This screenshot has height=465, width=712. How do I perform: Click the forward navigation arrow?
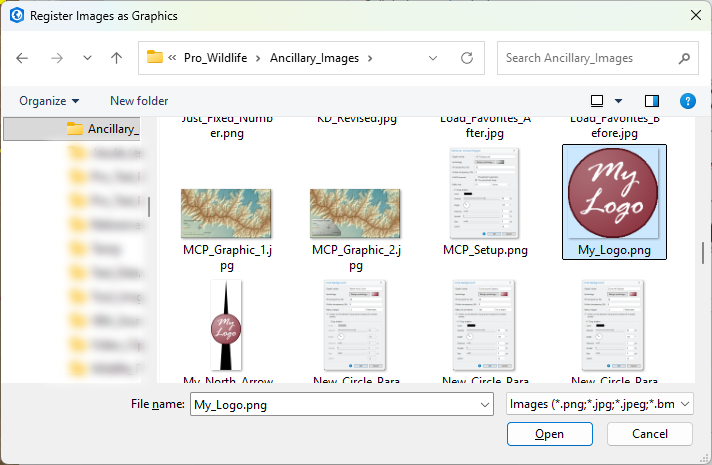(x=57, y=58)
